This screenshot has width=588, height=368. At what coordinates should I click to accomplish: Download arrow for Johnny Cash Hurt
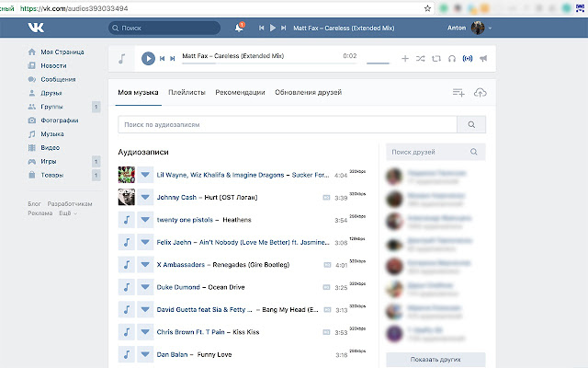(x=145, y=197)
